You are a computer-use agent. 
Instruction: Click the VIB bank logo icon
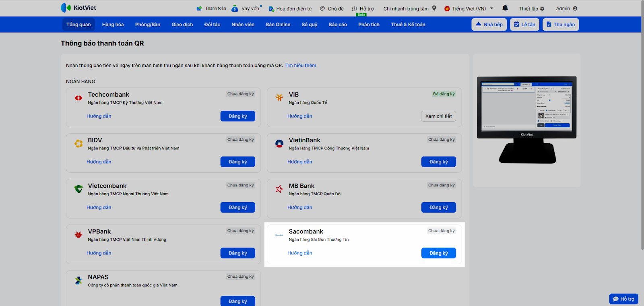tap(279, 98)
